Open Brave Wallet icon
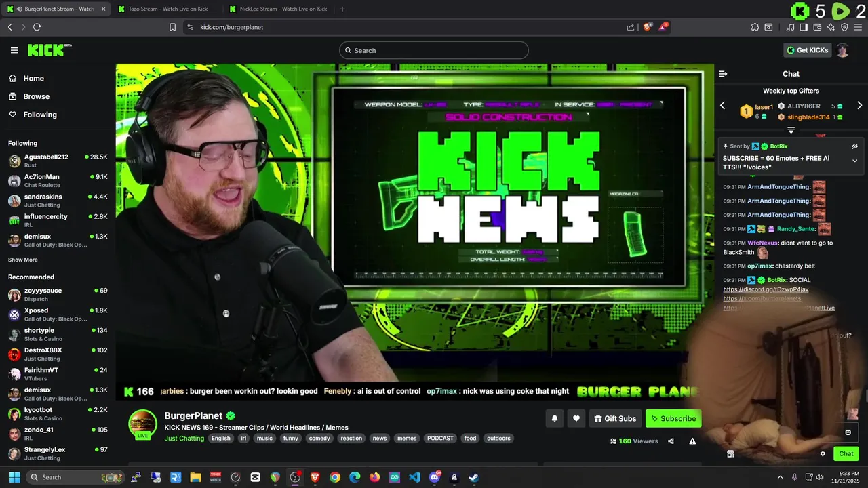The image size is (868, 488). pos(817,27)
